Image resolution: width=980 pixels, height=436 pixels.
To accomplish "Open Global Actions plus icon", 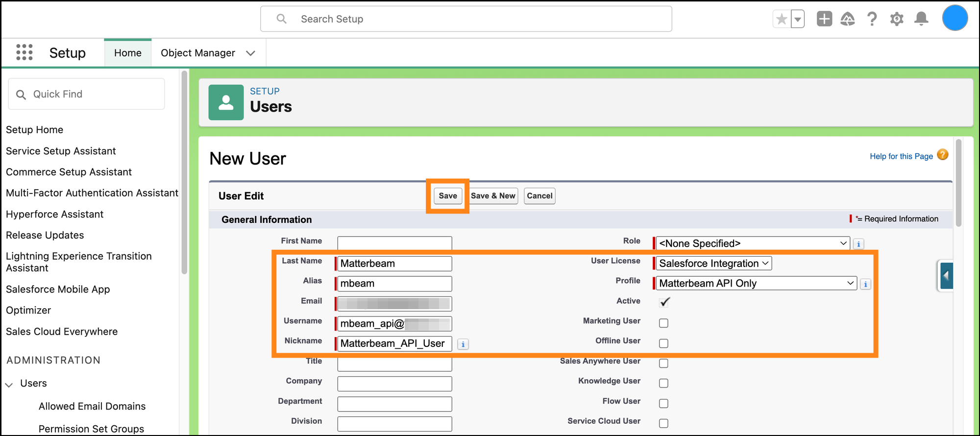I will click(824, 19).
